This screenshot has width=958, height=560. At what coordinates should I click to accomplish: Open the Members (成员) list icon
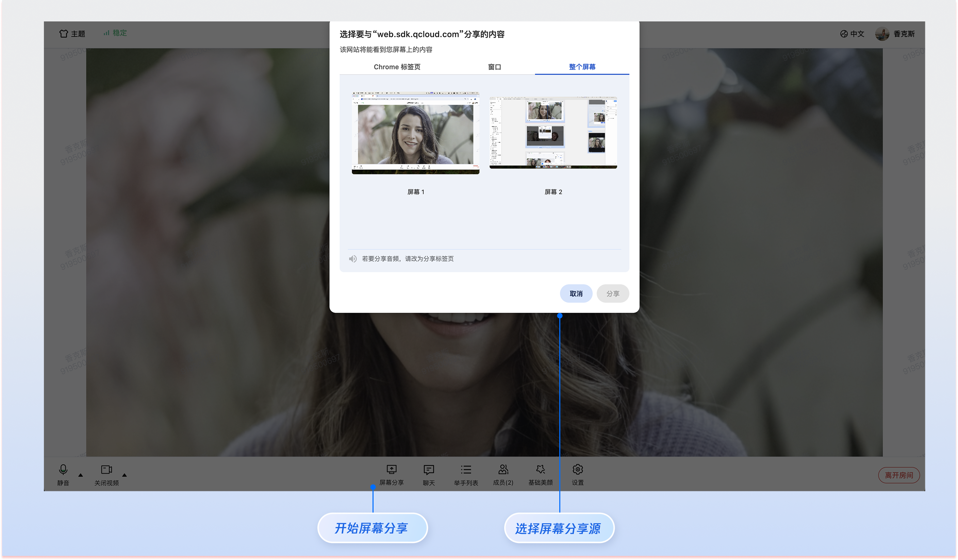503,470
